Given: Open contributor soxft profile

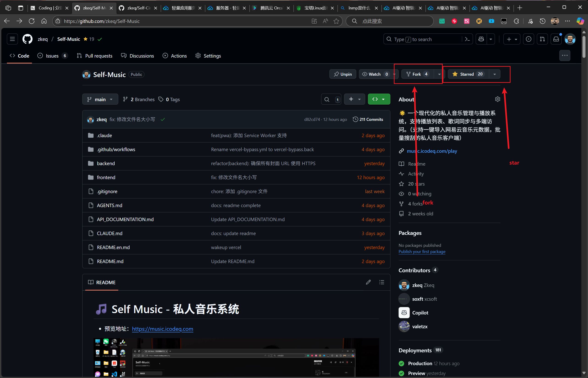Looking at the screenshot, I should 418,299.
